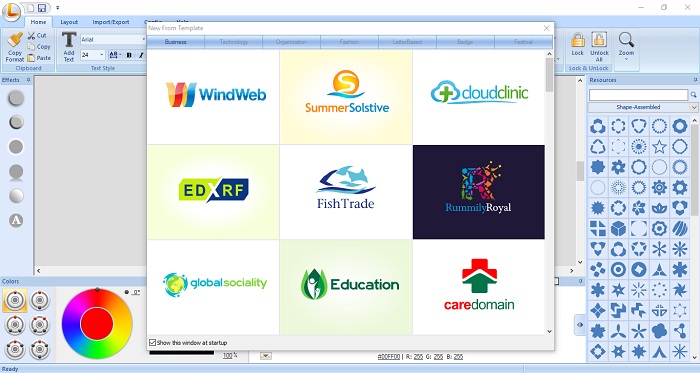Open the Arial font family dropdown
Screen dimensions: 700x373
pos(144,39)
